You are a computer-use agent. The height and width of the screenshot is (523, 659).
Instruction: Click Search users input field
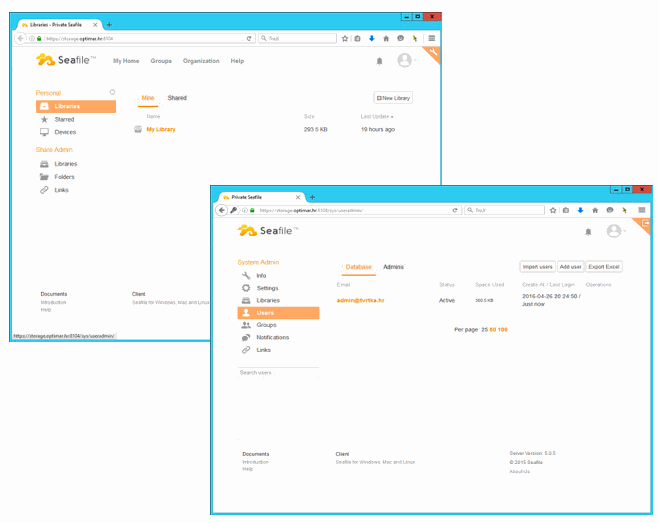[278, 373]
